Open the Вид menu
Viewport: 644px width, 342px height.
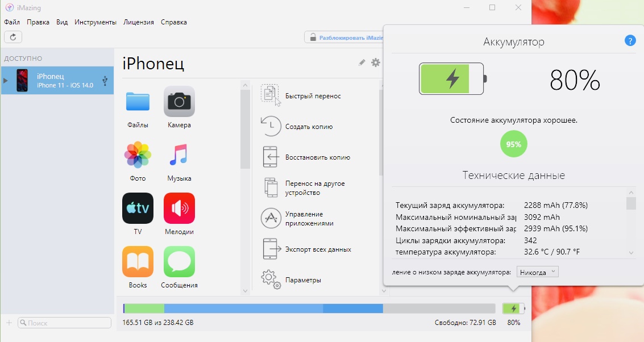tap(62, 22)
